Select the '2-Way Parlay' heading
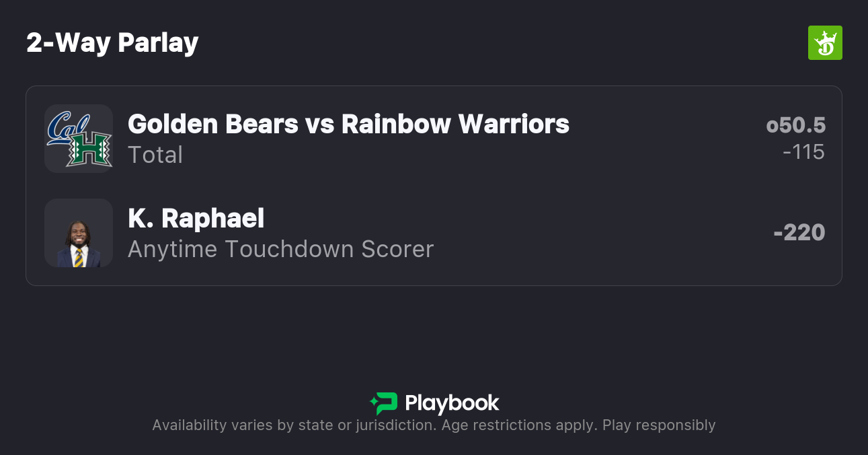 (112, 43)
